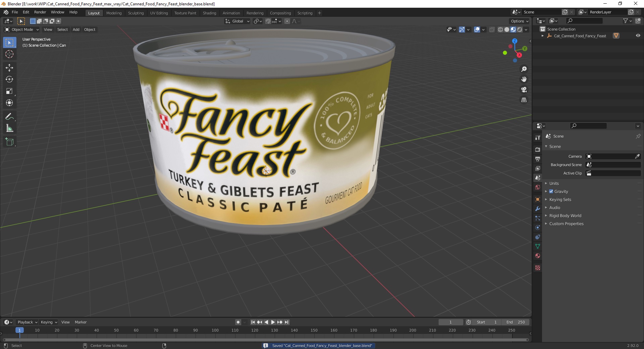Viewport: 644px width, 349px height.
Task: Open the File menu
Action: [x=15, y=12]
